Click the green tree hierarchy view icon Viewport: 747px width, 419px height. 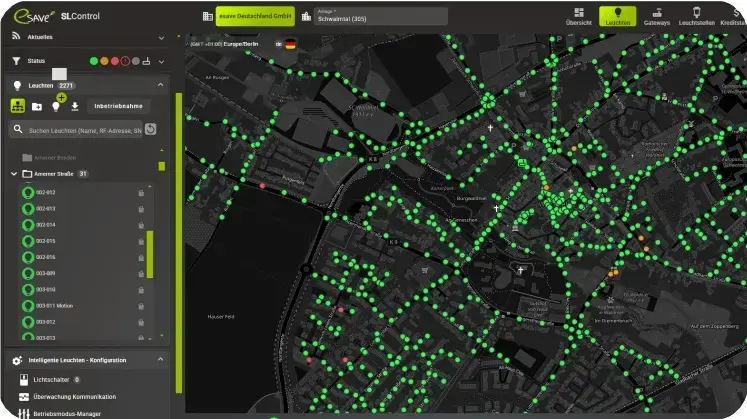18,105
